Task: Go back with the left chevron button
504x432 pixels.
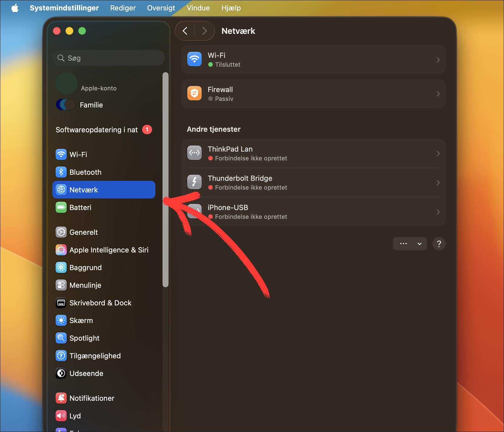Action: [x=185, y=31]
